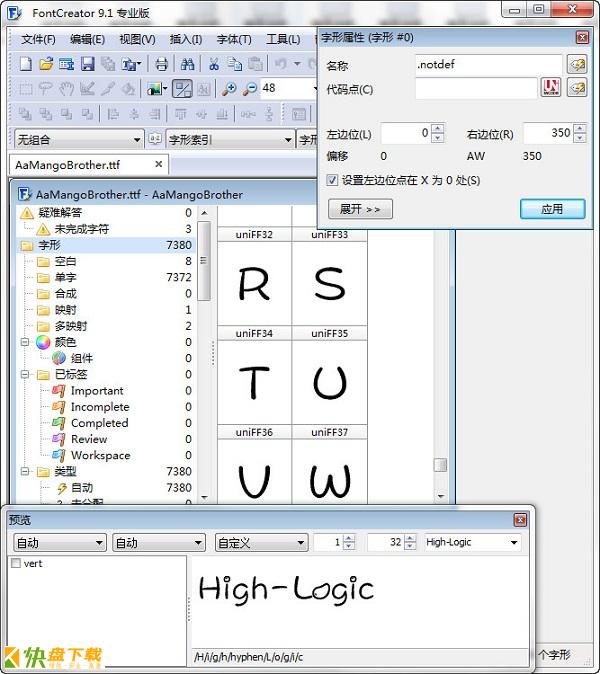This screenshot has width=600, height=674.
Task: Click the Undo arrow icon
Action: tap(281, 64)
